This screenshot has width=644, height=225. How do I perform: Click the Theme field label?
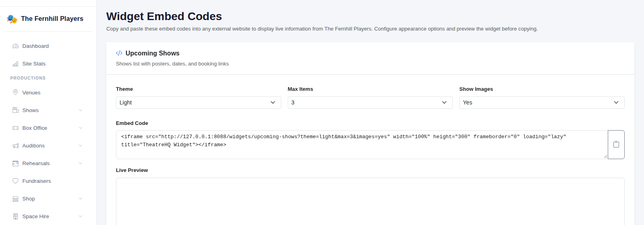(x=124, y=89)
